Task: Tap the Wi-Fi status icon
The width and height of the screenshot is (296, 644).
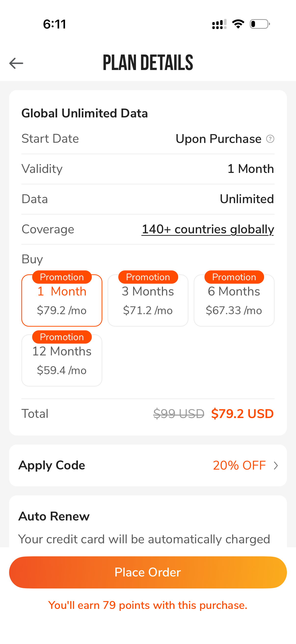Action: click(238, 24)
